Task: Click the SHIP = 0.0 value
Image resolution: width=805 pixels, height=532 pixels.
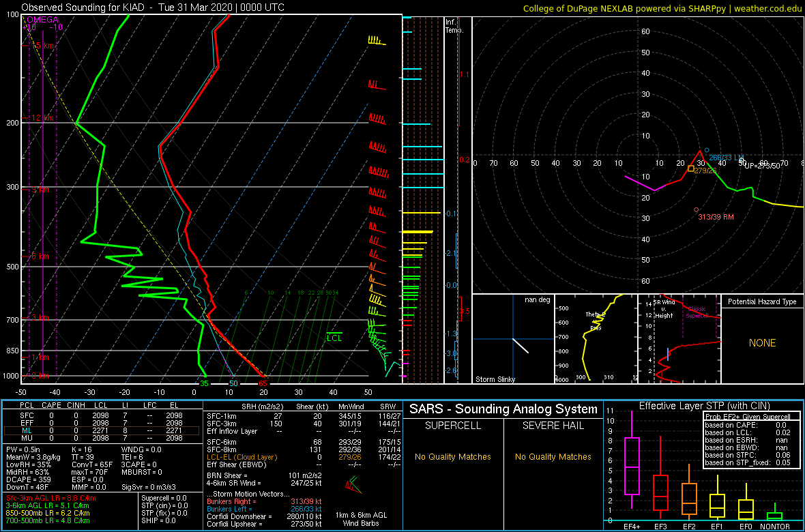Action: click(158, 520)
